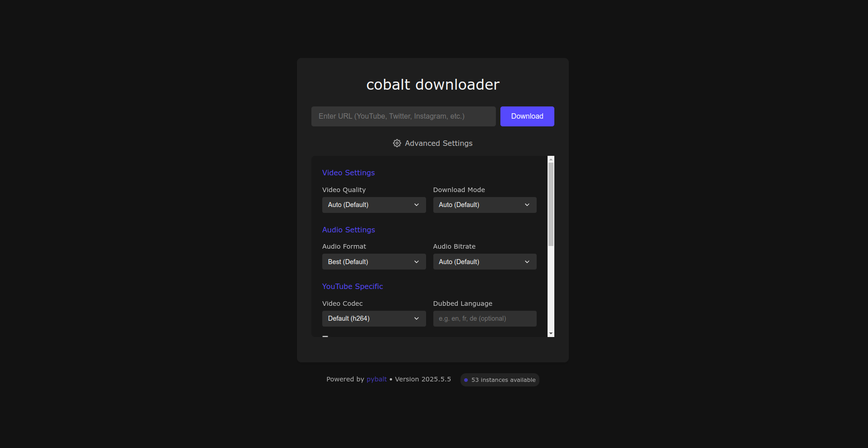Click the Download button
Viewport: 868px width, 448px height.
[x=527, y=116]
